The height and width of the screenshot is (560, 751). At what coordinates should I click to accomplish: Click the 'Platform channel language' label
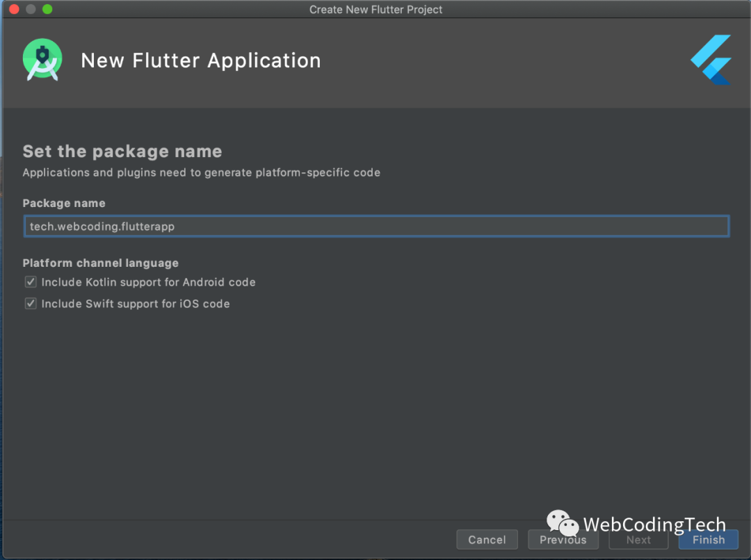click(101, 263)
